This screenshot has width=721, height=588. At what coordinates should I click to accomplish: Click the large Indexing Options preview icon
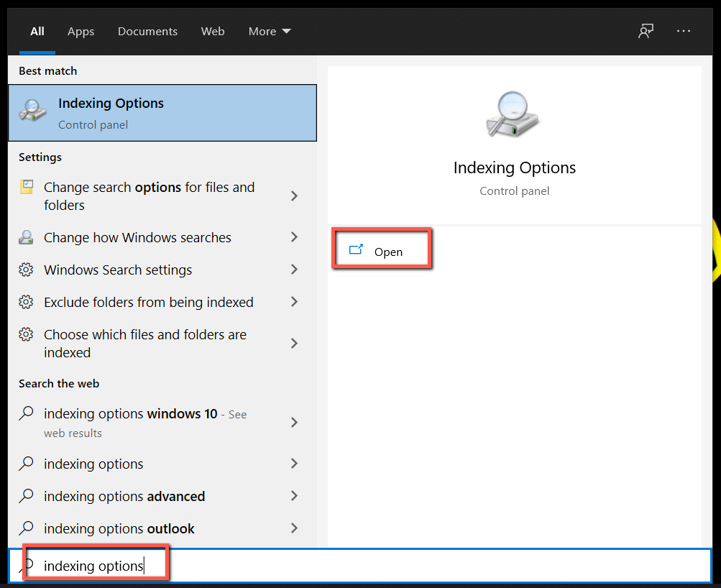coord(513,114)
